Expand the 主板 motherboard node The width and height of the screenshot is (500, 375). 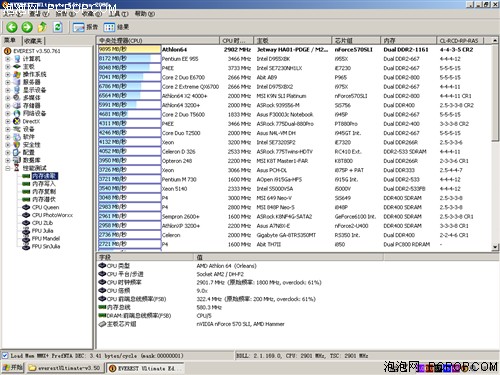click(8, 67)
